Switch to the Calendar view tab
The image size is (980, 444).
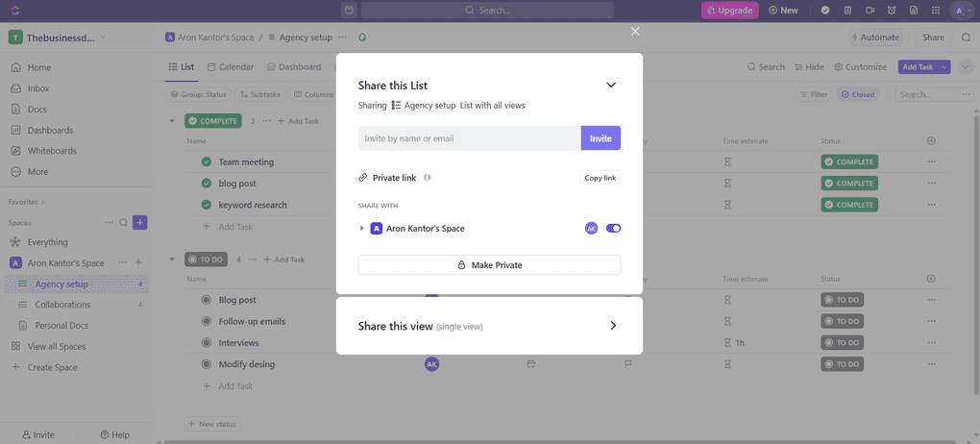click(230, 67)
